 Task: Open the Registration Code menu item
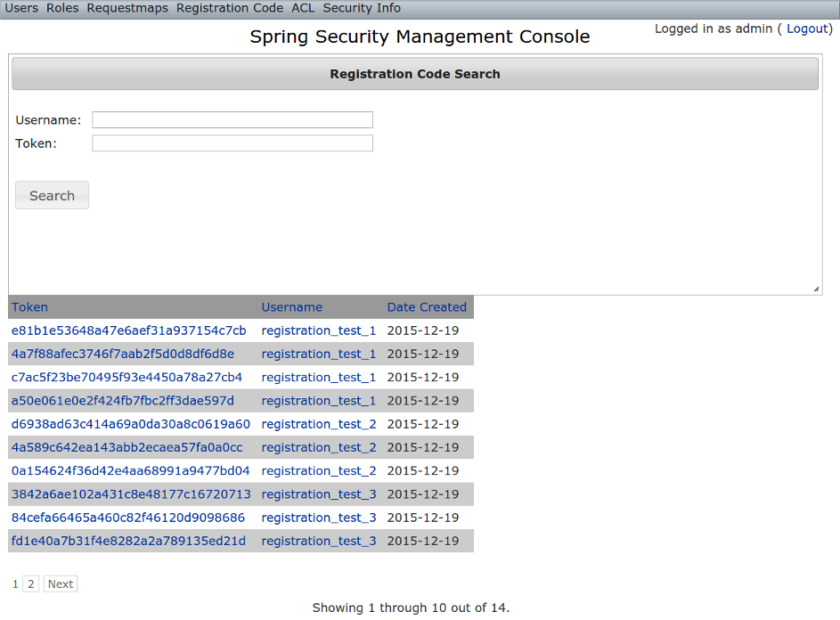click(230, 8)
